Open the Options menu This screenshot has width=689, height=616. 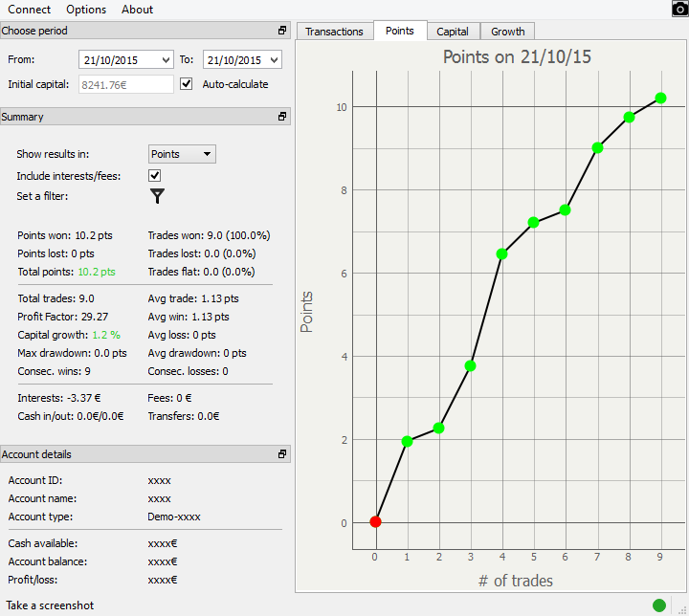tap(86, 10)
